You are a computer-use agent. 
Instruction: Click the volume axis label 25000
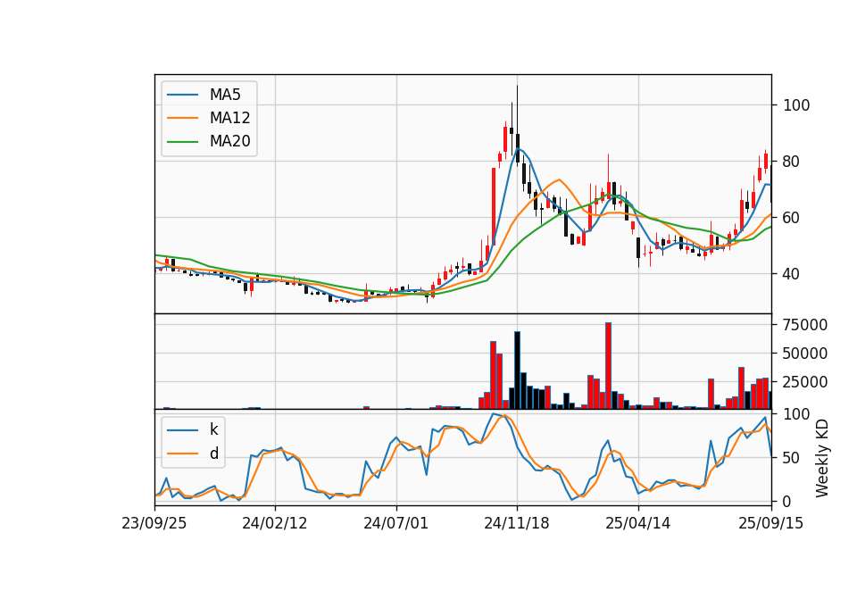click(x=805, y=382)
